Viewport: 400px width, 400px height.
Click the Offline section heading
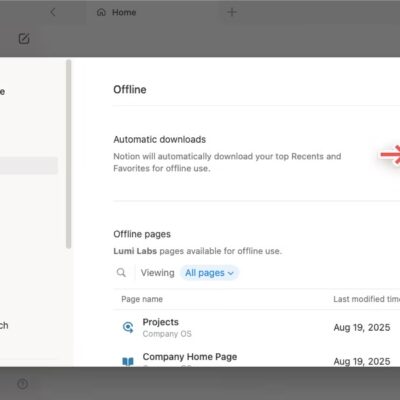pyautogui.click(x=130, y=89)
